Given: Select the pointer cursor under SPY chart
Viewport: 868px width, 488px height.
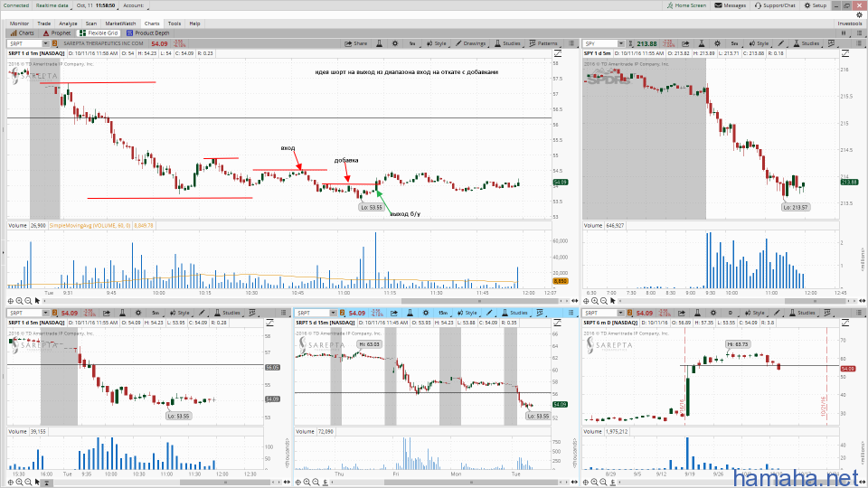Looking at the screenshot, I should coord(612,301).
